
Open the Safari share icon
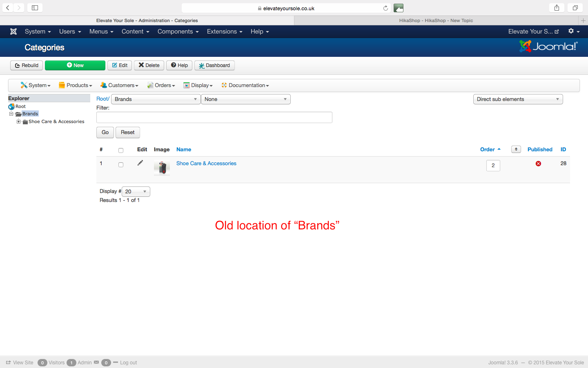557,8
